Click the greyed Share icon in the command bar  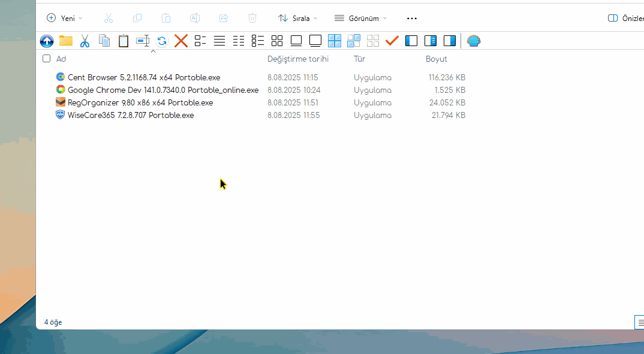pyautogui.click(x=224, y=18)
